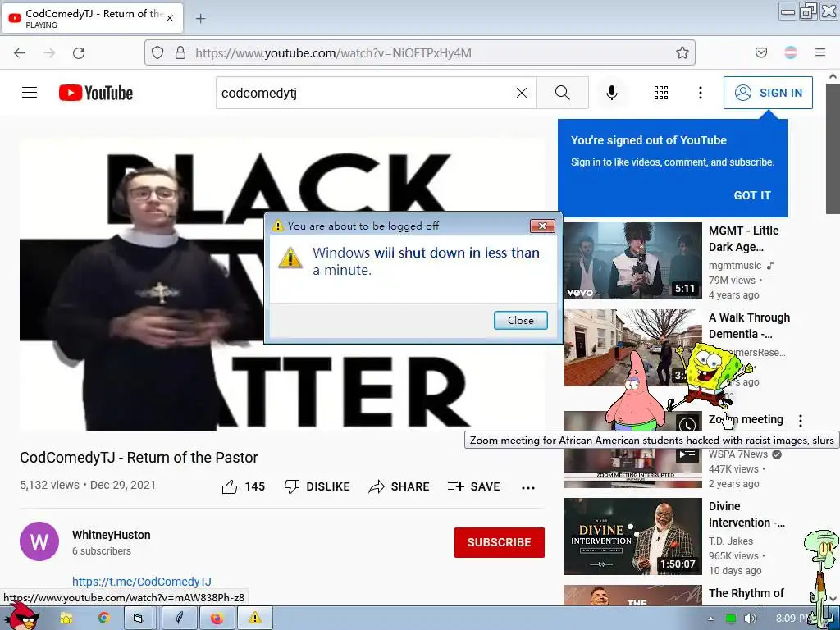Click the mgmtmusic channel name

[735, 265]
